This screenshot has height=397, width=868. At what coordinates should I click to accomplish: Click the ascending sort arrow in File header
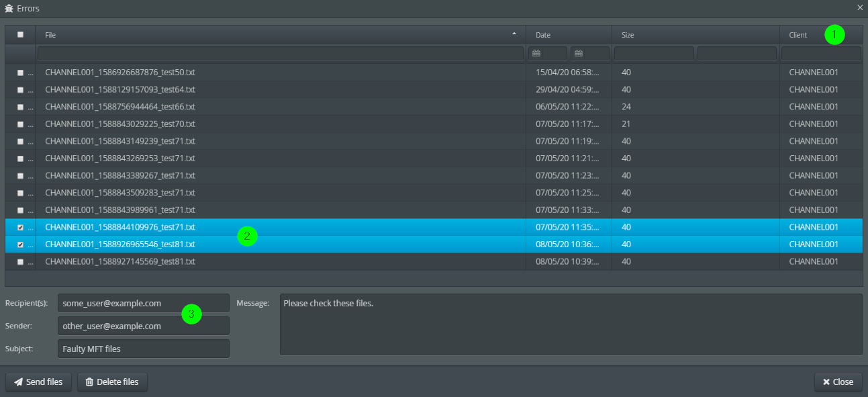click(x=514, y=34)
